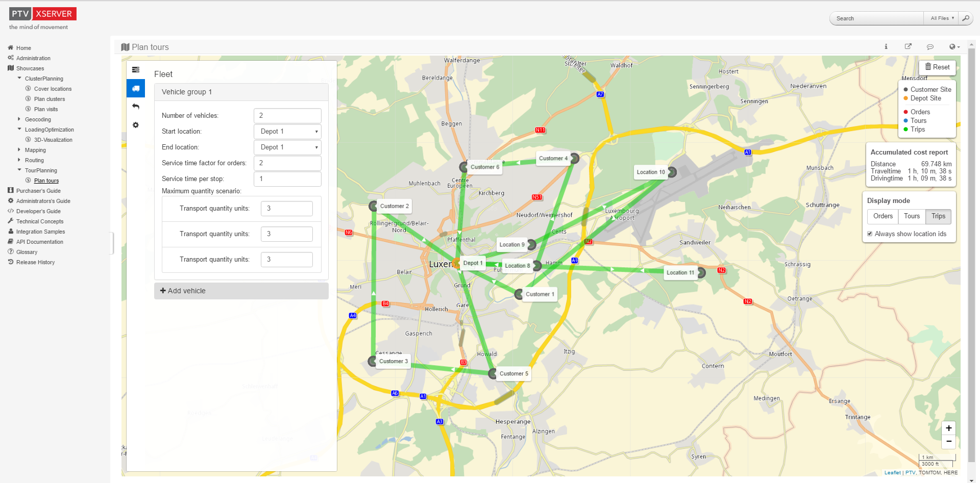
Task: Click the Add vehicle button
Action: (x=241, y=291)
